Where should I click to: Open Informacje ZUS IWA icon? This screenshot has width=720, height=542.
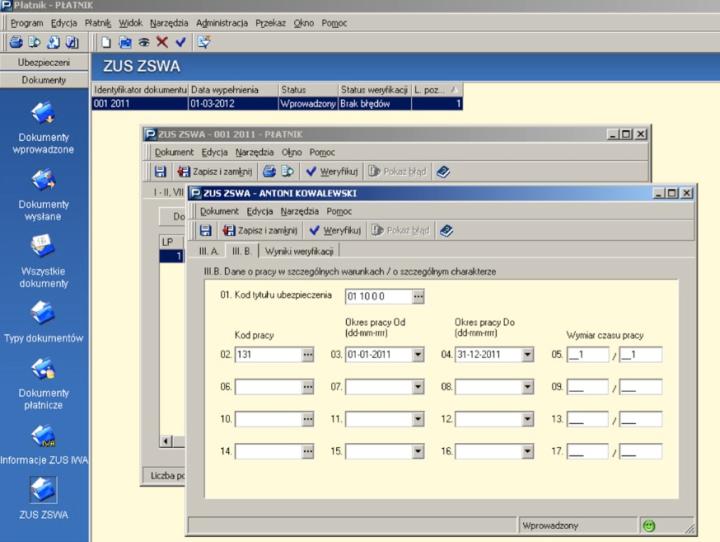[42, 436]
